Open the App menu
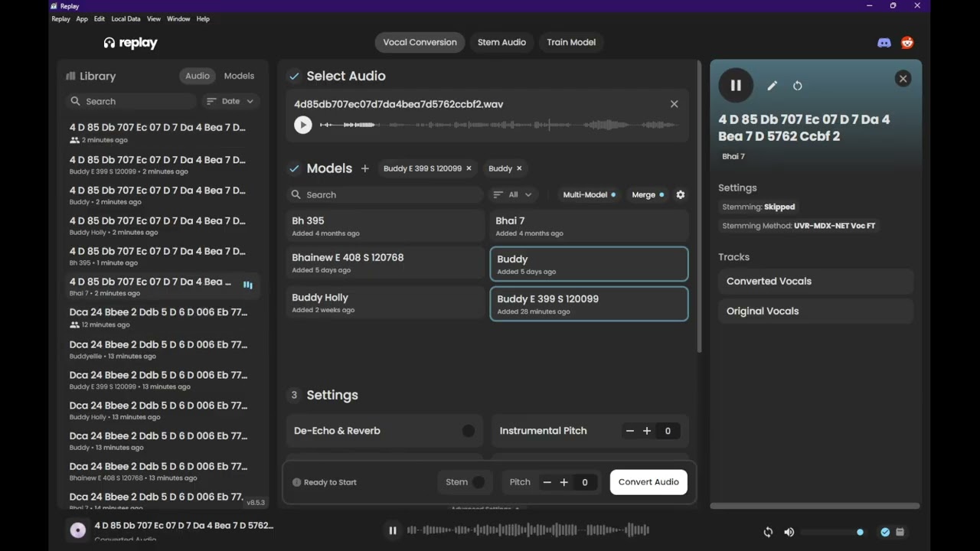 pyautogui.click(x=82, y=19)
